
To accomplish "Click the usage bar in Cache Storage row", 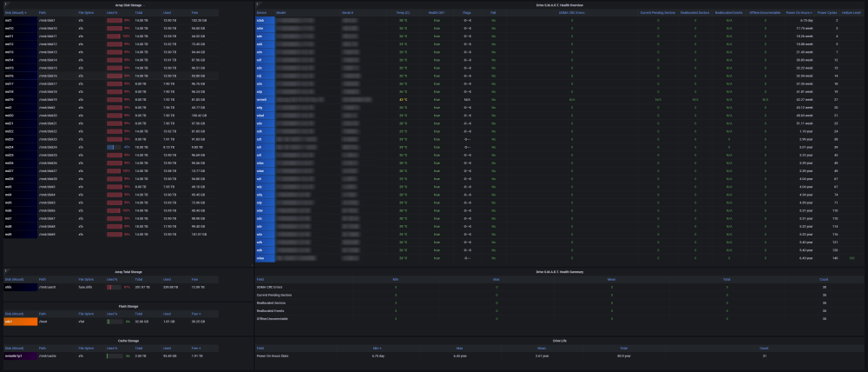I will 115,356.
